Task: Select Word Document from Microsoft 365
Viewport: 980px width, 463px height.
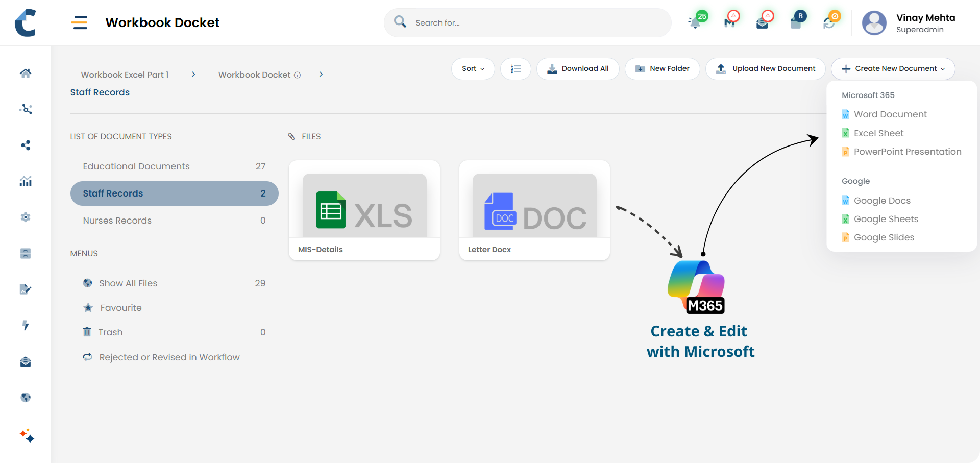Action: coord(890,114)
